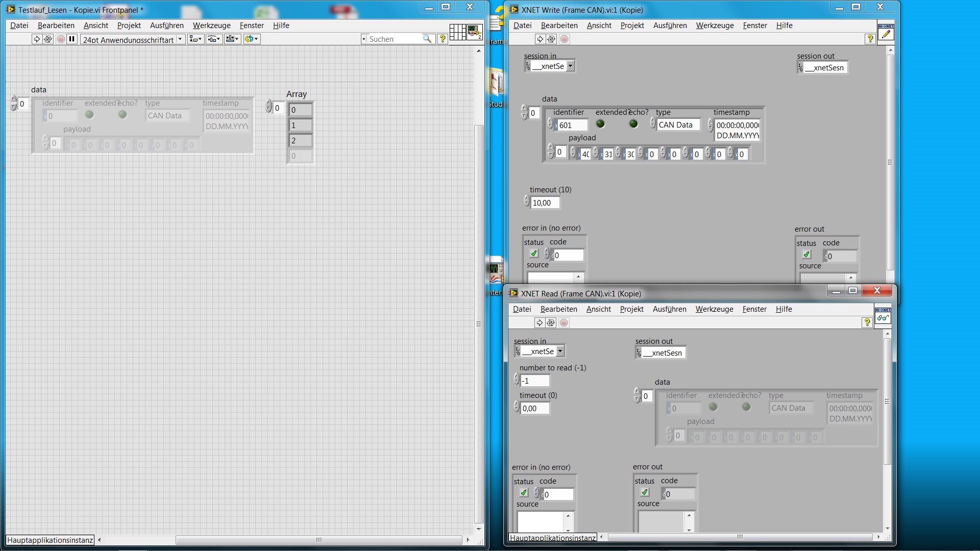
Task: Click the timeout (10) value field
Action: (x=544, y=203)
